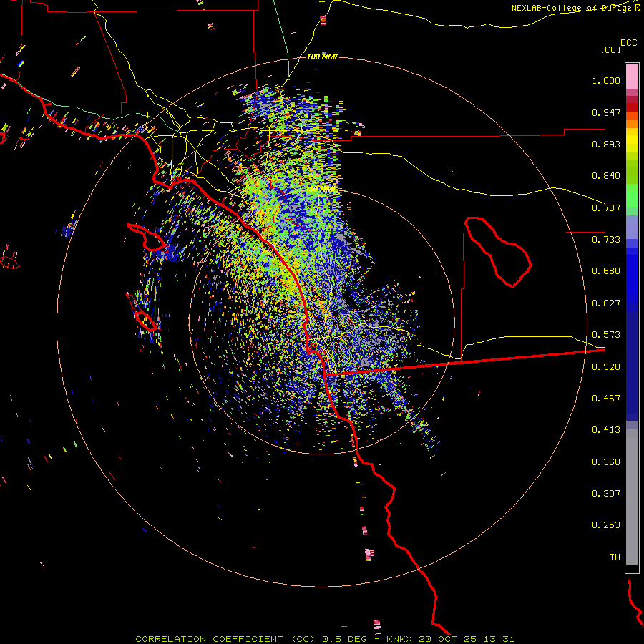Click the 0.573 scale value
The height and width of the screenshot is (644, 644).
coord(606,335)
